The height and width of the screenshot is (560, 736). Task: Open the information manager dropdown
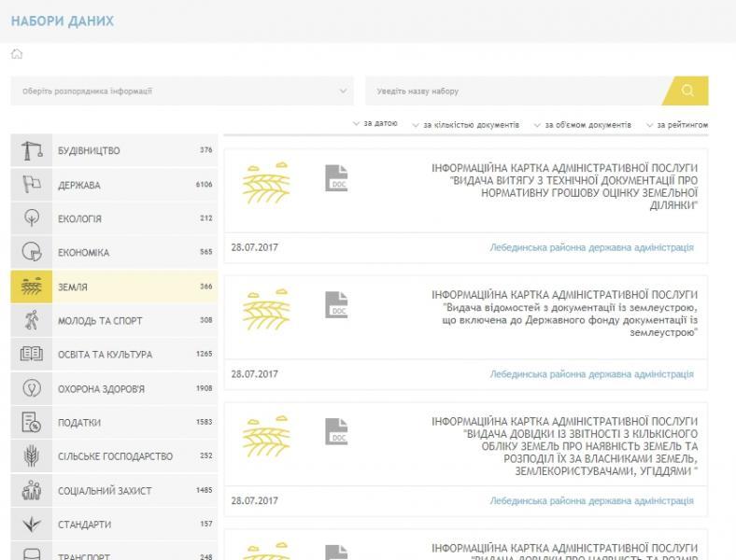click(x=182, y=91)
